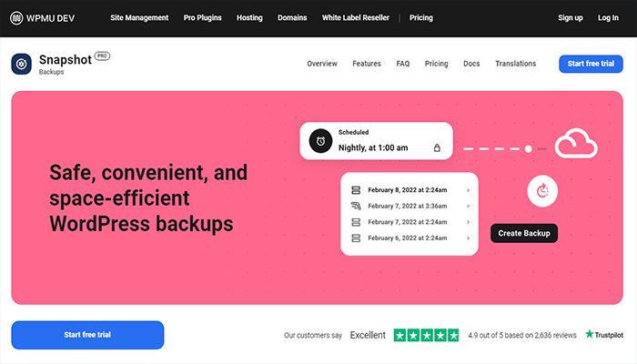Open the Site Management menu
Viewport: 637px width, 364px height.
click(139, 17)
